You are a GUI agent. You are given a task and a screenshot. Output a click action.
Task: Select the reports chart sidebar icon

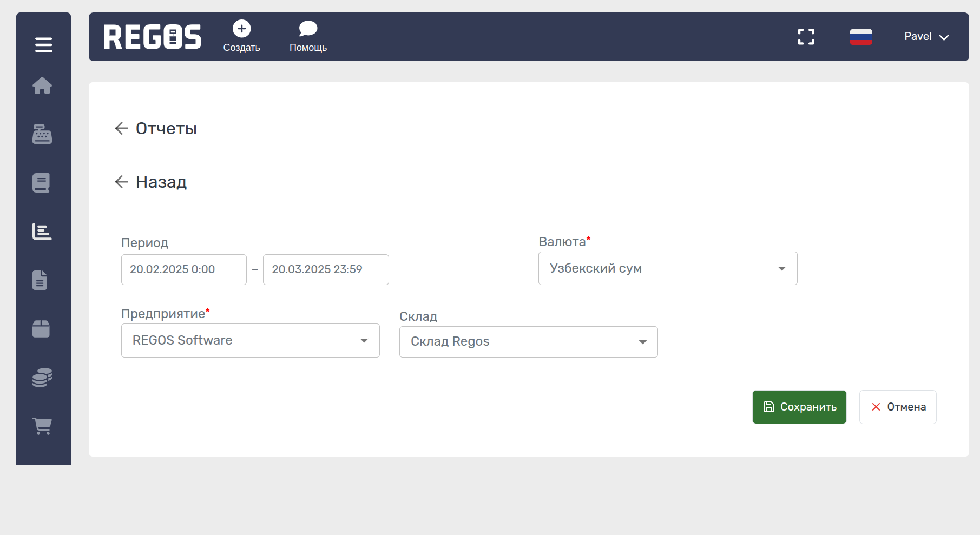42,232
